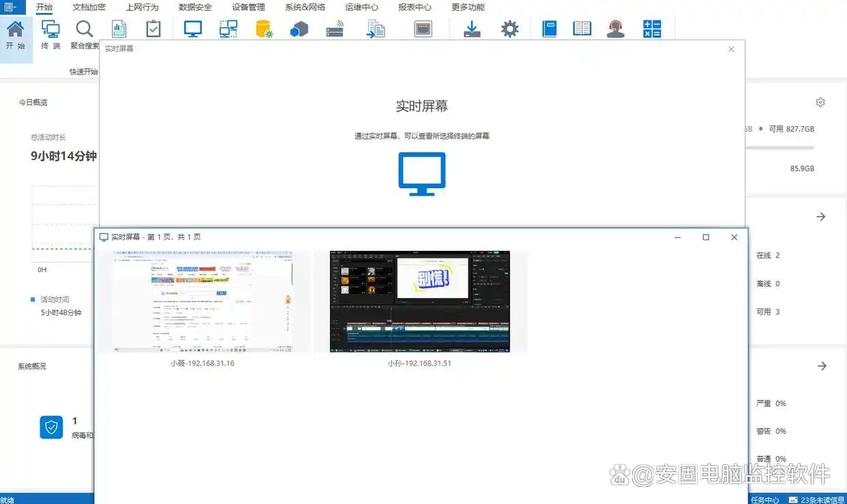The height and width of the screenshot is (504, 847).
Task: Click the customer support headset icon
Action: click(616, 29)
